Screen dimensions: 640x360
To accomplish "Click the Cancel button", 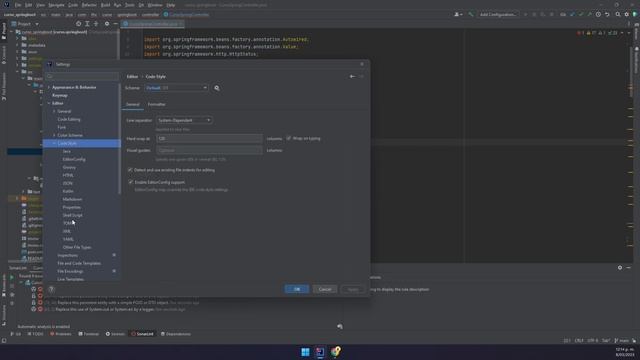I will coord(325,289).
